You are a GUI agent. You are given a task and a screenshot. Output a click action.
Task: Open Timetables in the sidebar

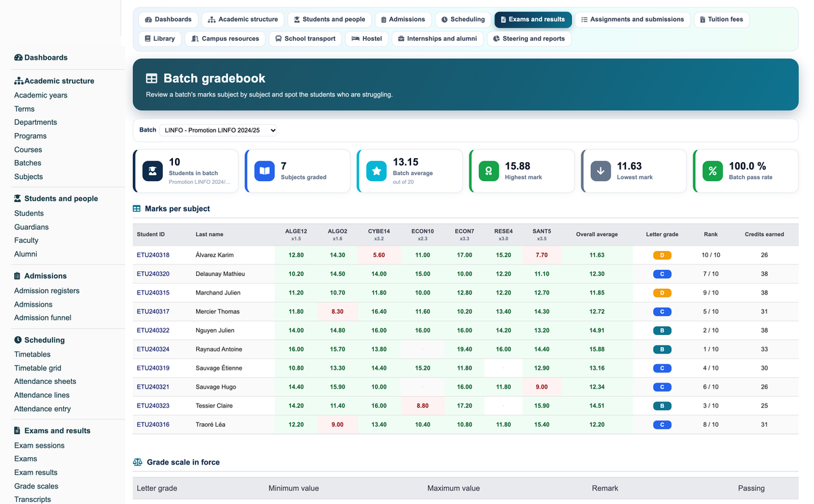[x=33, y=355]
